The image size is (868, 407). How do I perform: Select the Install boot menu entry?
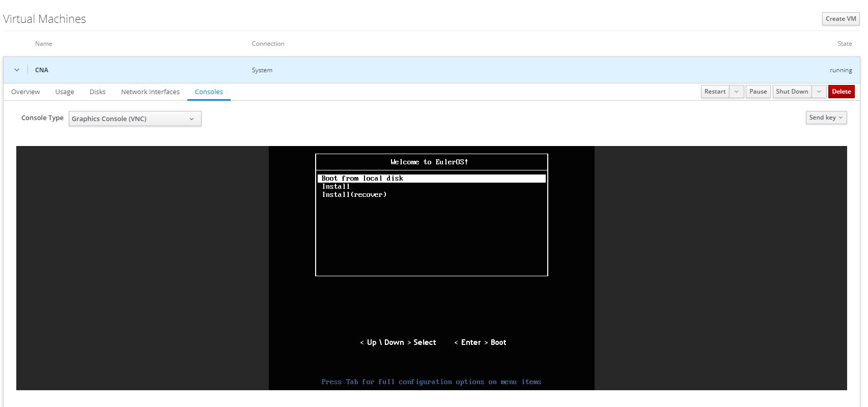[336, 187]
